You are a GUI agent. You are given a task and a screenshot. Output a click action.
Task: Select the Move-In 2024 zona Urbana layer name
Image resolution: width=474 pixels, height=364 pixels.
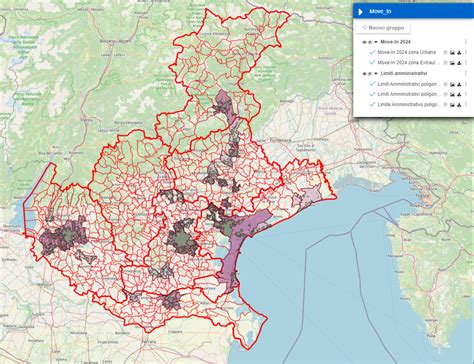pos(407,52)
